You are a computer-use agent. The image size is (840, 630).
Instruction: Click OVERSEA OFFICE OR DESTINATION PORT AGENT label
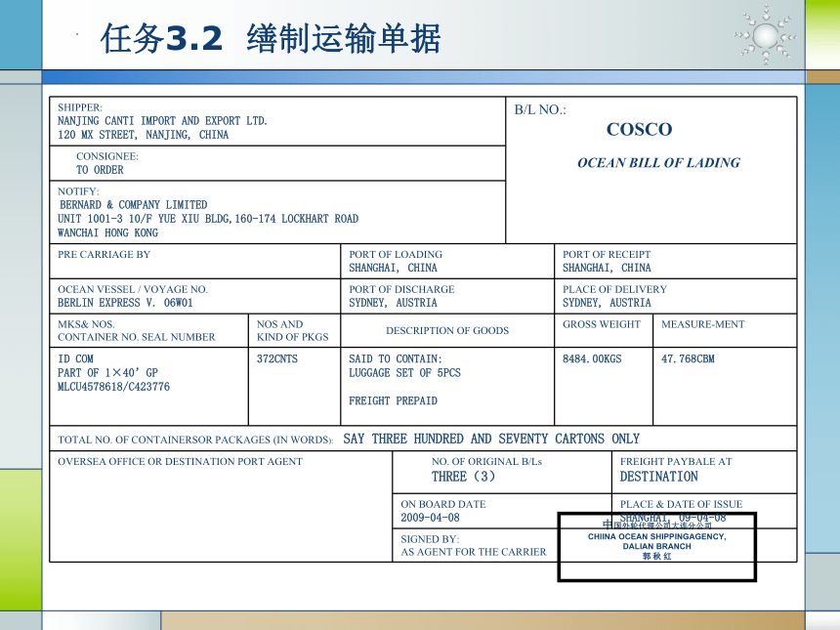180,461
